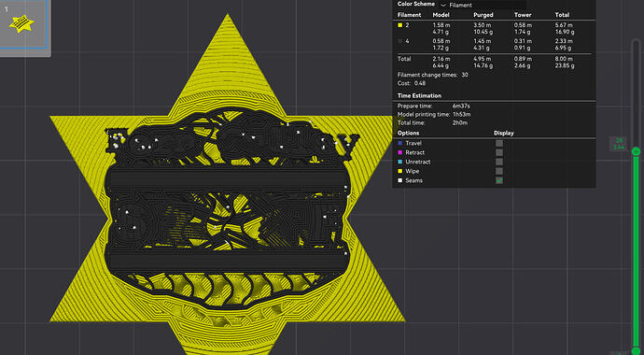The height and width of the screenshot is (355, 644).
Task: Open the Color Scheme dropdown showing Filament
Action: click(483, 5)
